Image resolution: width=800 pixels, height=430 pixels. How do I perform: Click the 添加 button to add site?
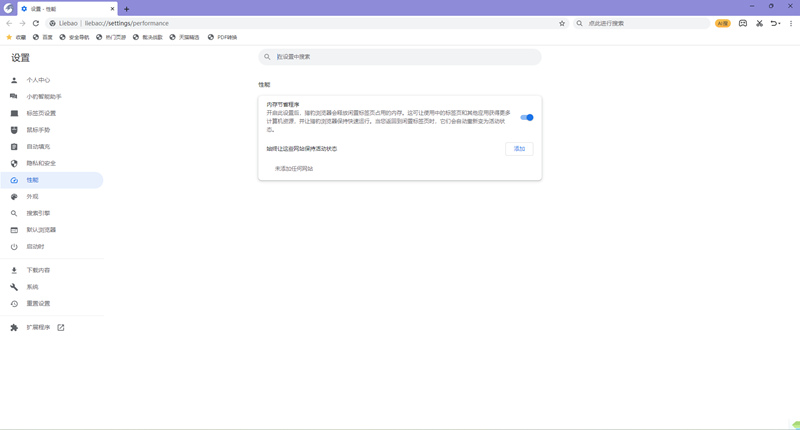point(519,148)
